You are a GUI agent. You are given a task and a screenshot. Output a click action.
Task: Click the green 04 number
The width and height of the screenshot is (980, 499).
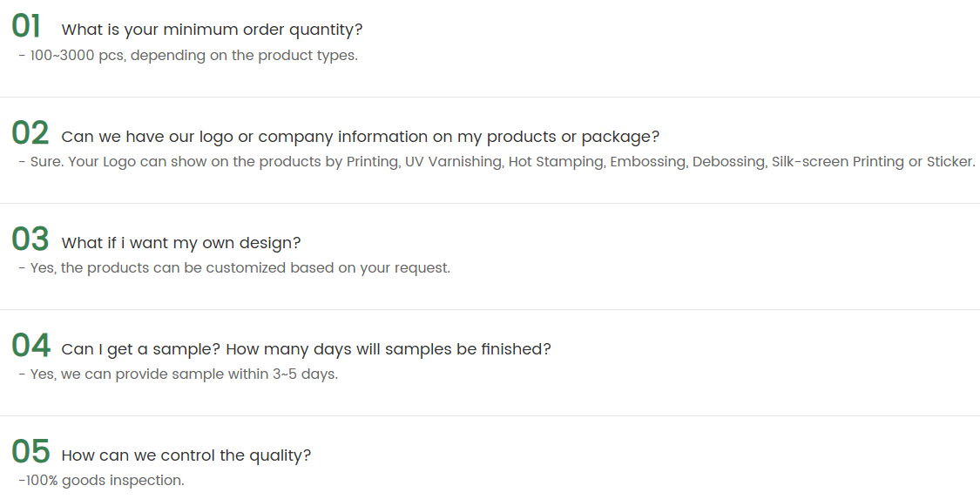[30, 346]
